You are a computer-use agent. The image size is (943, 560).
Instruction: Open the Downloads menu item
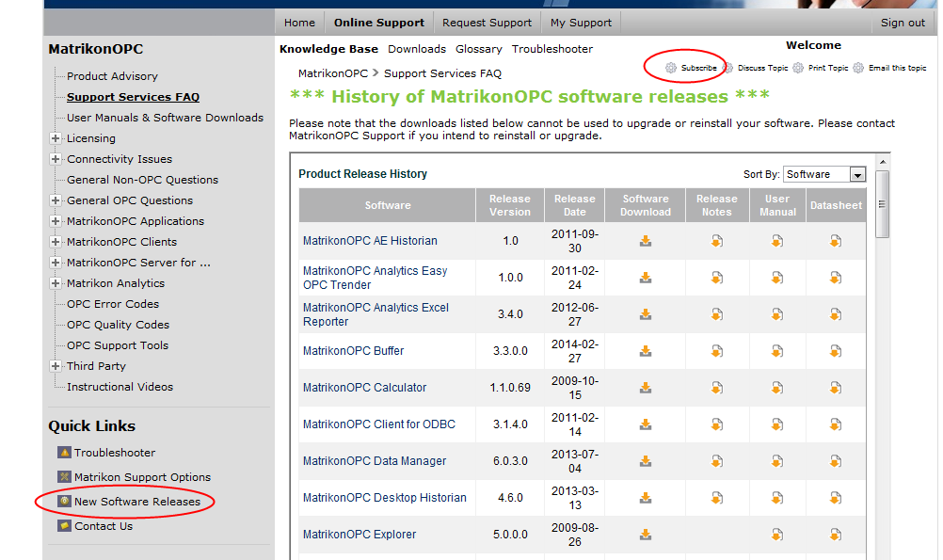coord(417,48)
